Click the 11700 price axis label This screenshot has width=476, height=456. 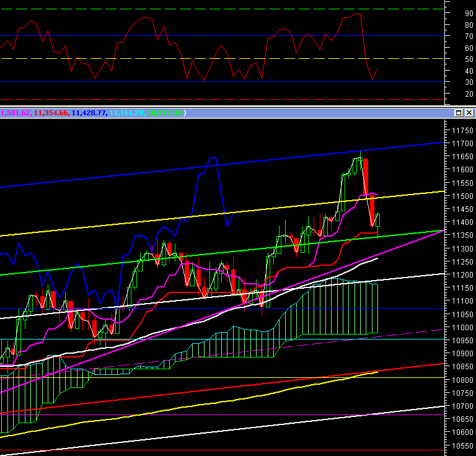[x=462, y=144]
